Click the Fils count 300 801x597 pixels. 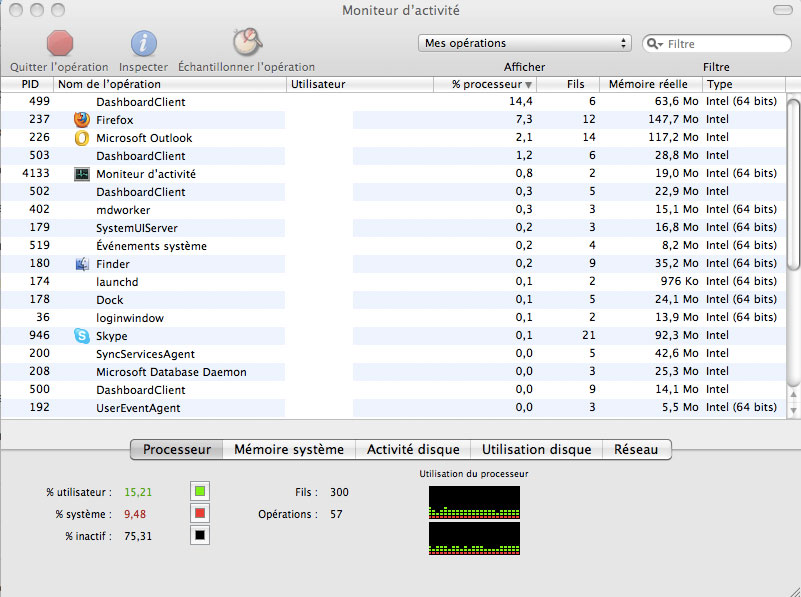point(339,492)
